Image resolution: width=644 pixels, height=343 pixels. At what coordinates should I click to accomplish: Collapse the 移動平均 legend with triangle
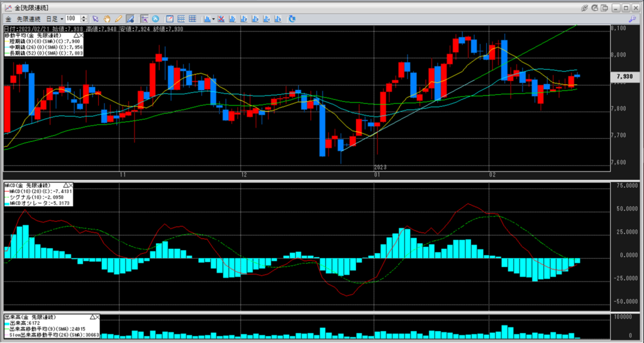(76, 36)
